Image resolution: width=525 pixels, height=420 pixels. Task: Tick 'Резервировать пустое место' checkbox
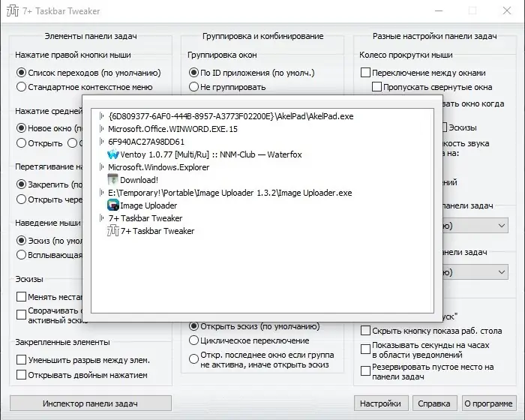click(365, 370)
